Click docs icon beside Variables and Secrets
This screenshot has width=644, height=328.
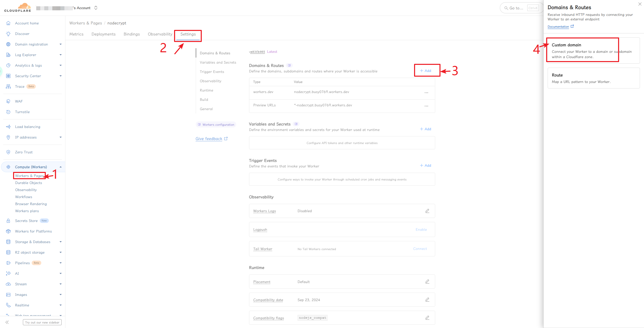[296, 124]
